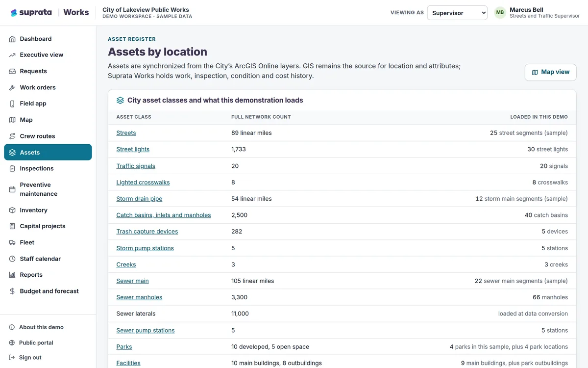Image resolution: width=588 pixels, height=368 pixels.
Task: Open the Sewer pump stations link
Action: tap(146, 331)
